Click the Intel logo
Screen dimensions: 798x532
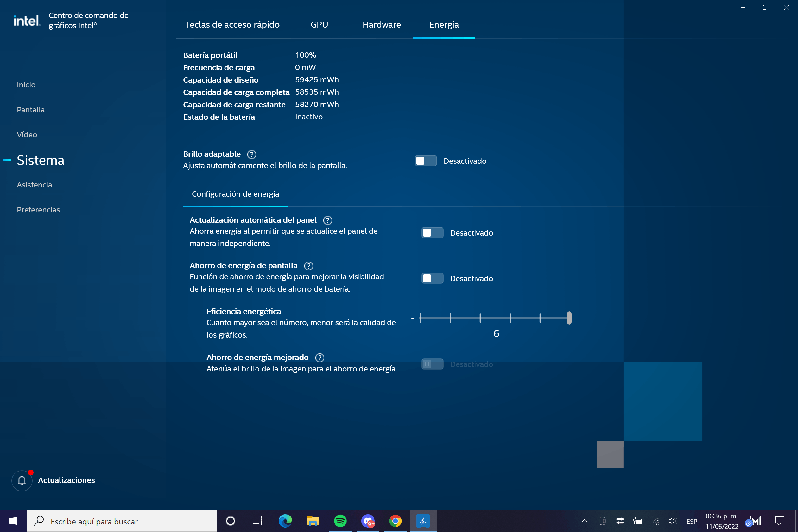[x=27, y=21]
